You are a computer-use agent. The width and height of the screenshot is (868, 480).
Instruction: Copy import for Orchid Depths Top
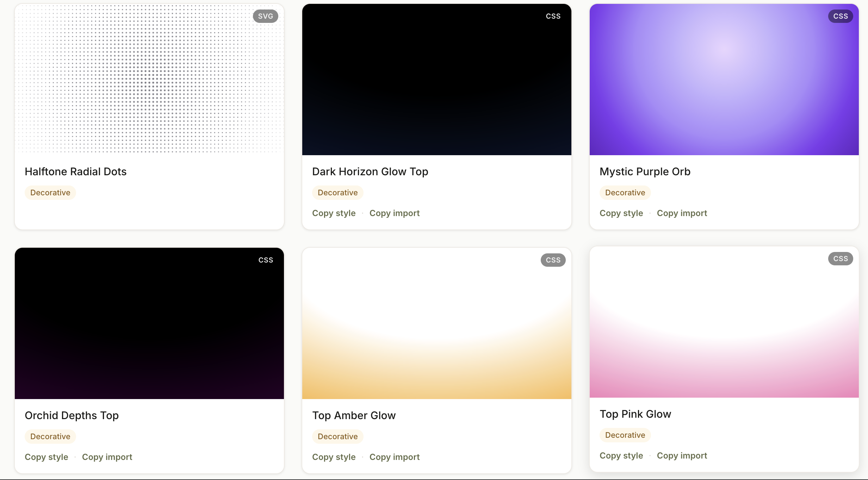pyautogui.click(x=107, y=457)
